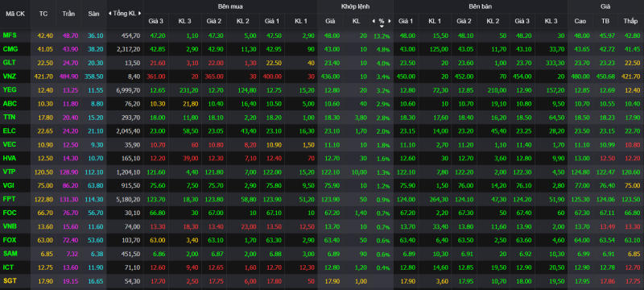Select the SGT ticker
Image resolution: width=644 pixels, height=290 pixels.
tap(10, 280)
